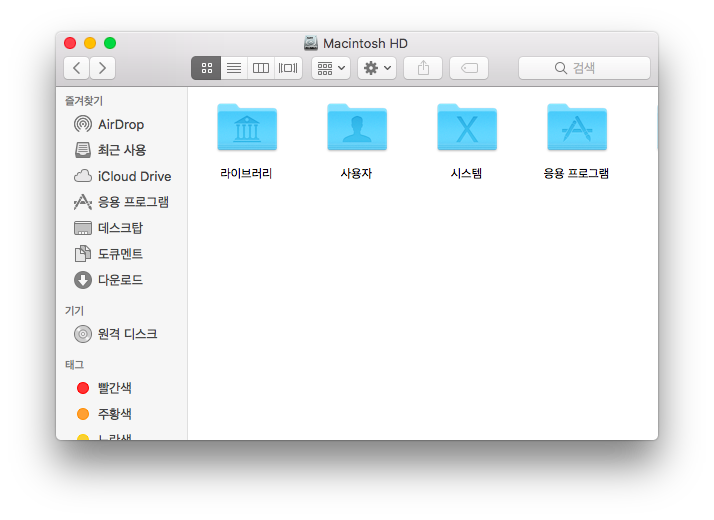
Task: Open the gear action menu
Action: [377, 68]
